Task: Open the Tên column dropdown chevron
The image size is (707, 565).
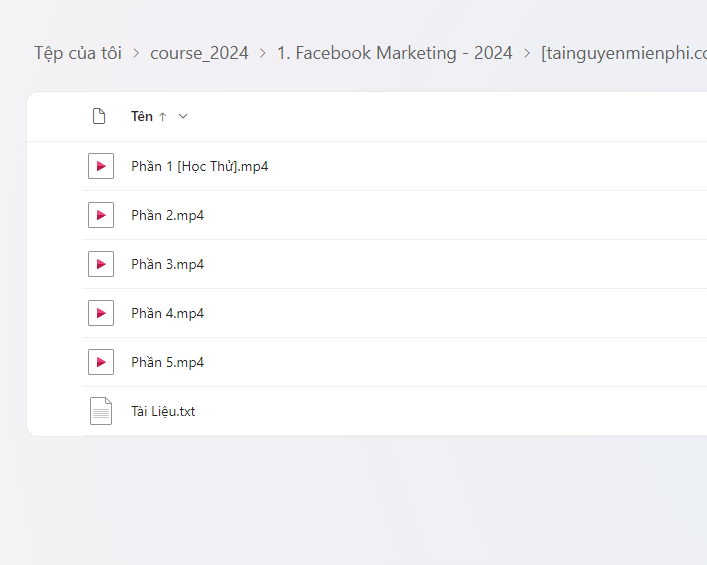Action: (183, 117)
